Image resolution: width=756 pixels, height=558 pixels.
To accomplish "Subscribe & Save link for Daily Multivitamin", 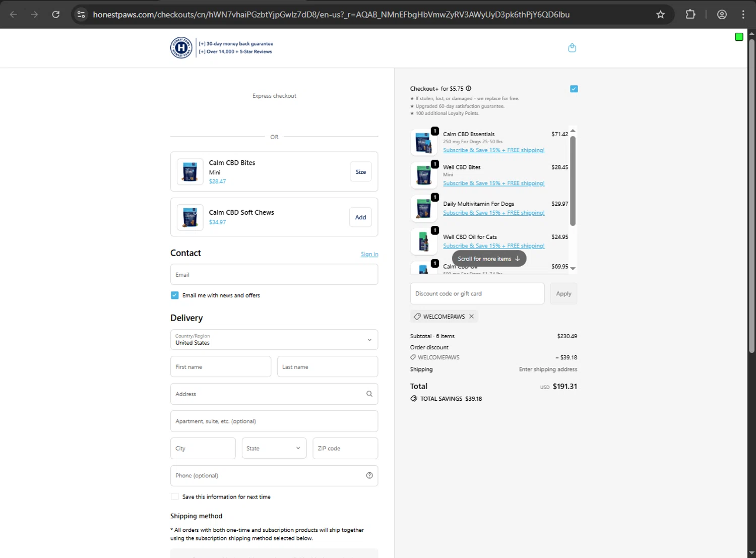I will pyautogui.click(x=494, y=213).
